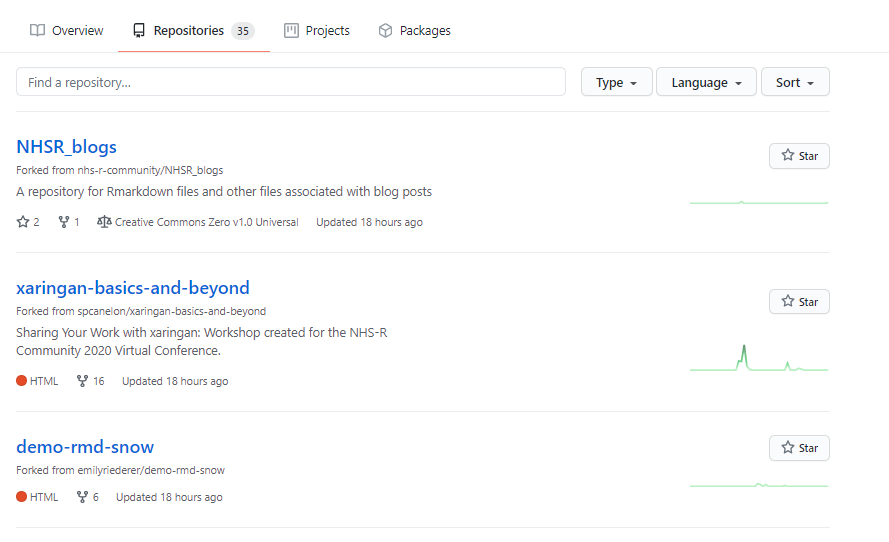Screen dimensions: 889x542
Task: Click the HTML language dot for demo-rmd-snow
Action: pos(22,497)
